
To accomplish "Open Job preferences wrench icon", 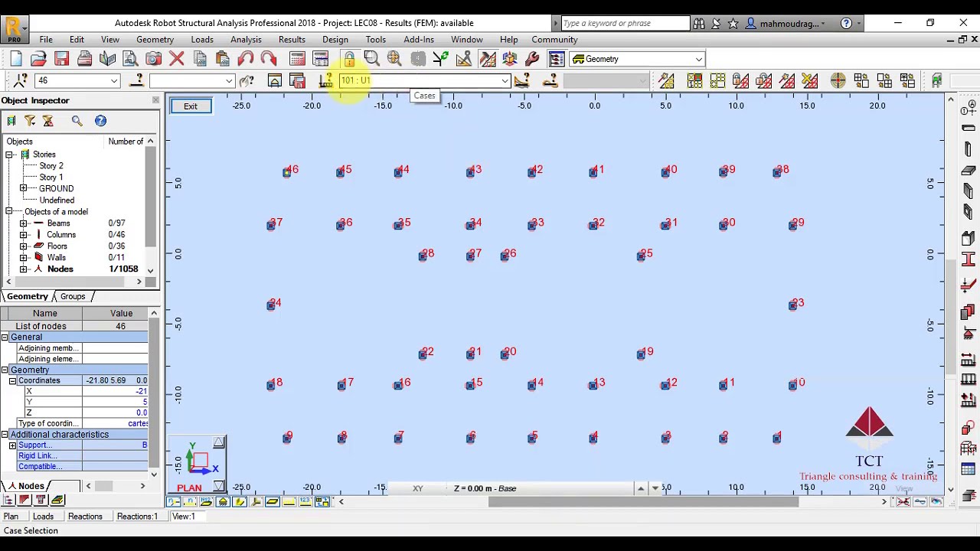I will click(532, 59).
